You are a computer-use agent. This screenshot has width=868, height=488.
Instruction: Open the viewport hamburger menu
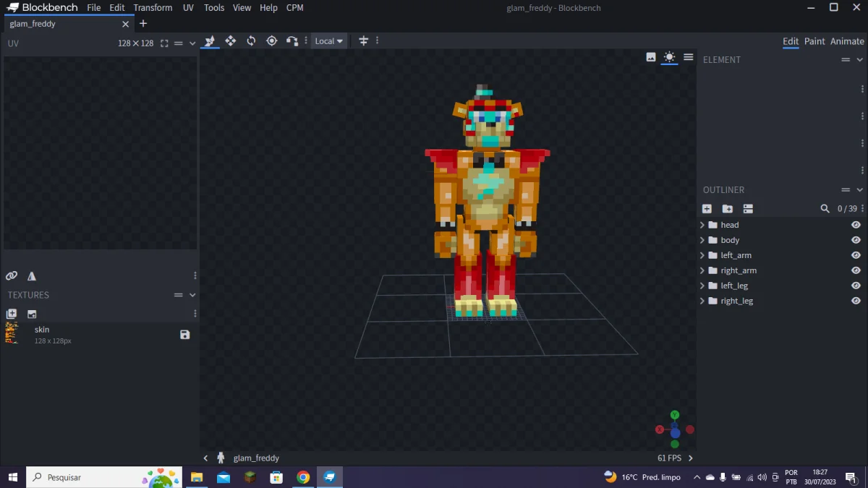[689, 57]
